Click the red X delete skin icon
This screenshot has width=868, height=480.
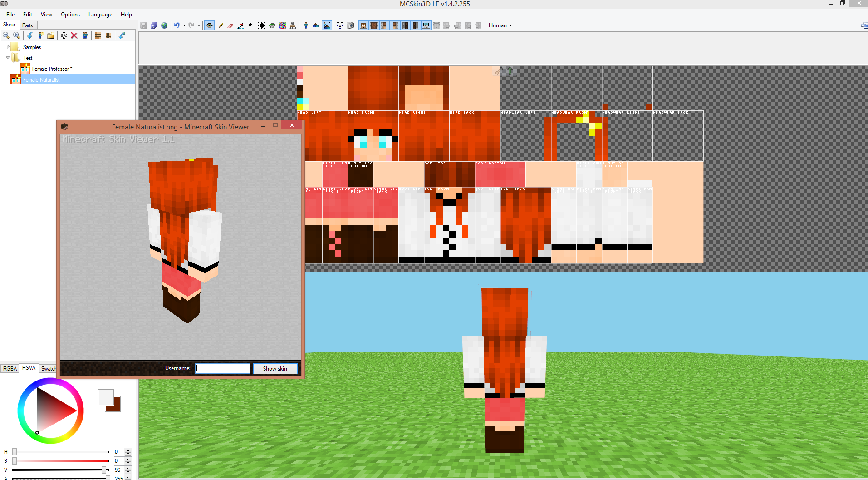(x=74, y=35)
